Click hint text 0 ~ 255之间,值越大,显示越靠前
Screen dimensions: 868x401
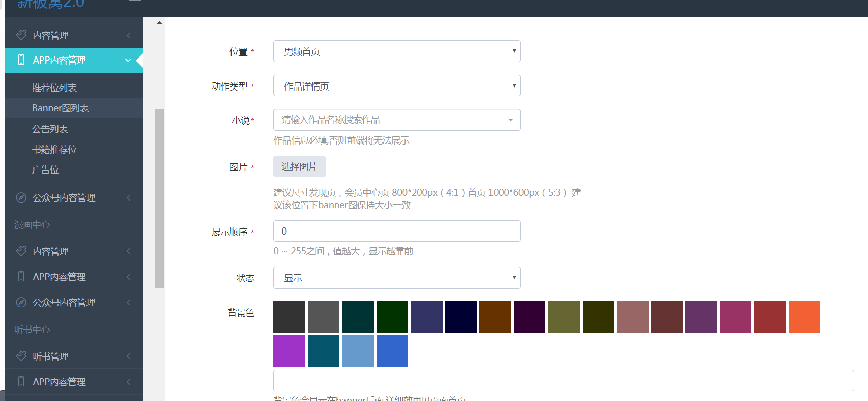point(343,251)
